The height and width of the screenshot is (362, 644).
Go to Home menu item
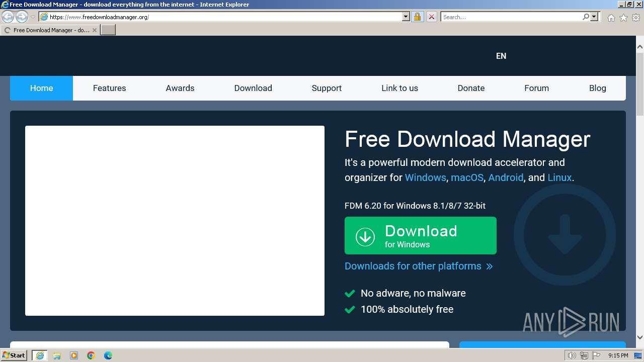point(41,88)
